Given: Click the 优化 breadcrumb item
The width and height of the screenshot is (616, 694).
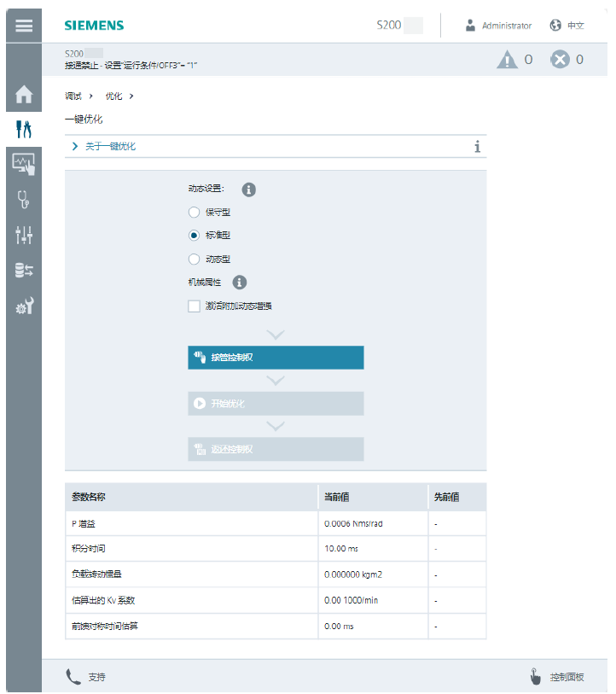Looking at the screenshot, I should point(113,96).
